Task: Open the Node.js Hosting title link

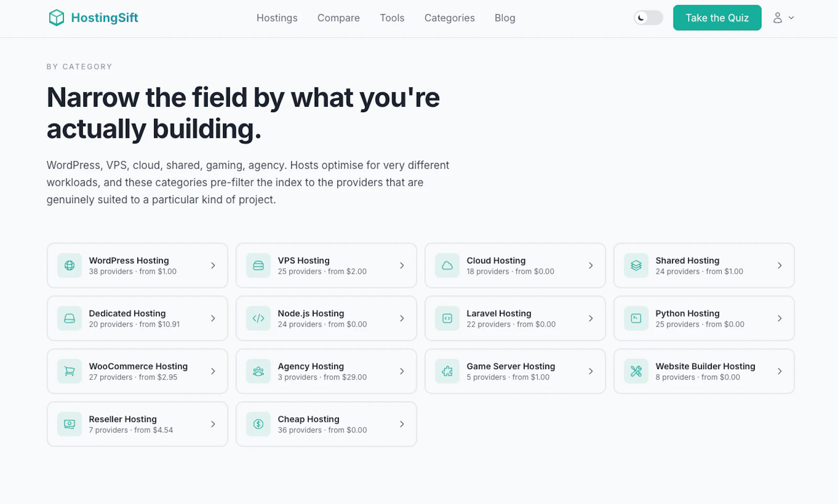Action: [x=311, y=313]
